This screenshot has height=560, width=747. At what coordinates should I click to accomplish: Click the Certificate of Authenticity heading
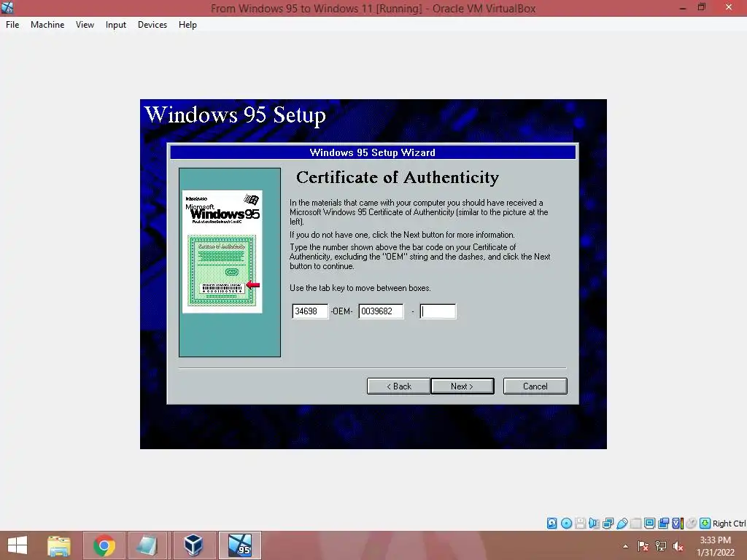[398, 178]
